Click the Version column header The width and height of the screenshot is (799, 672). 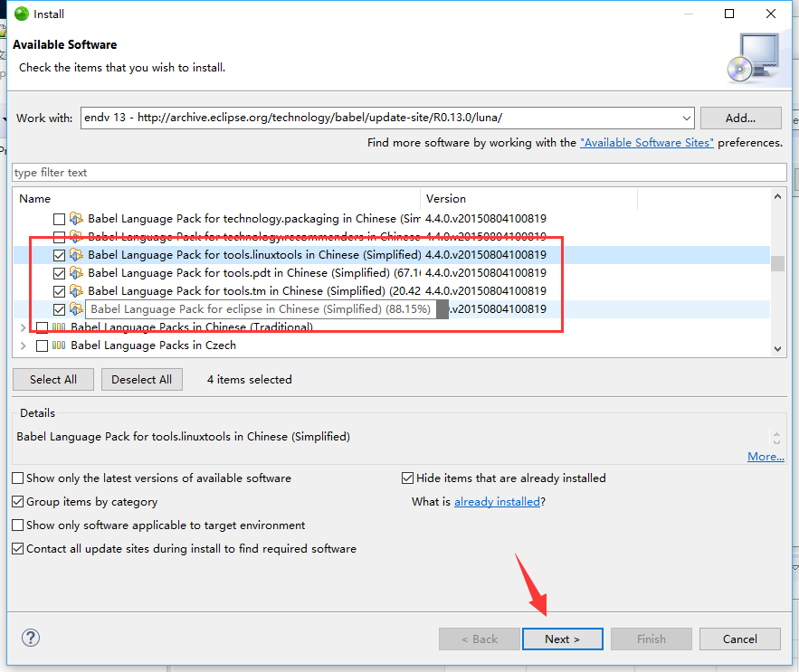point(528,199)
